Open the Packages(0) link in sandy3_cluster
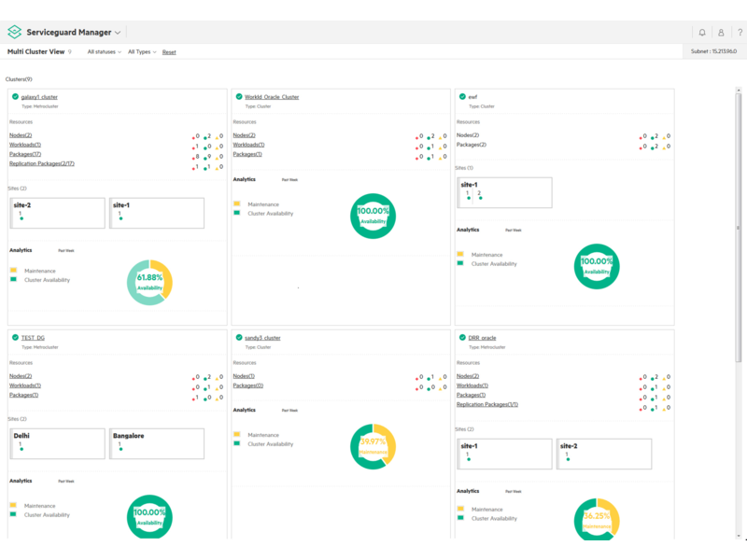The height and width of the screenshot is (560, 747). [248, 385]
